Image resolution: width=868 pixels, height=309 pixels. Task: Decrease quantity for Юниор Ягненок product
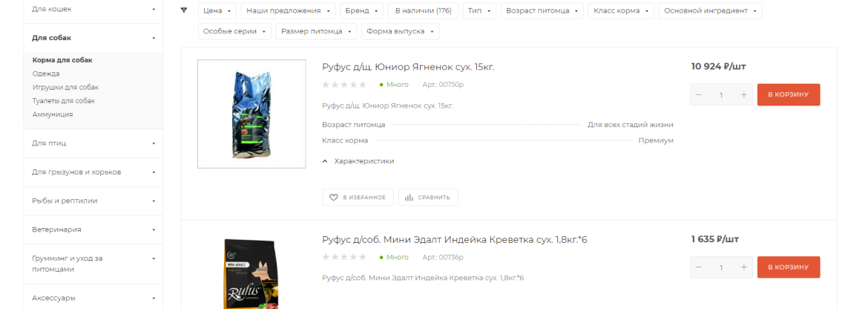tap(699, 94)
